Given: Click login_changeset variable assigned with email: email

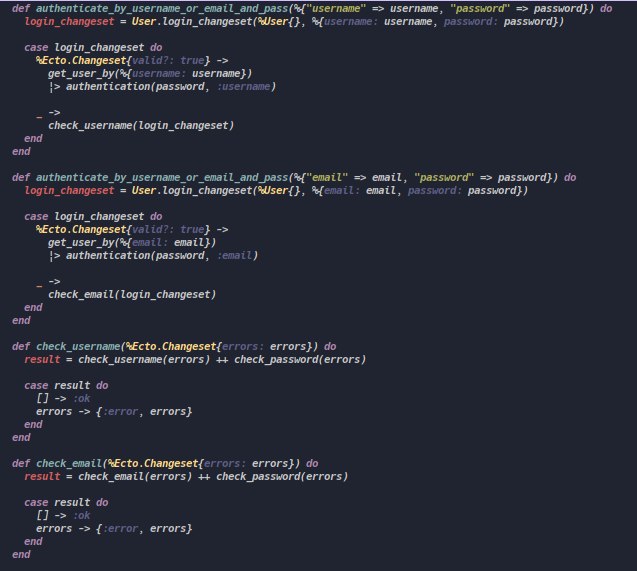Looking at the screenshot, I should point(69,190).
